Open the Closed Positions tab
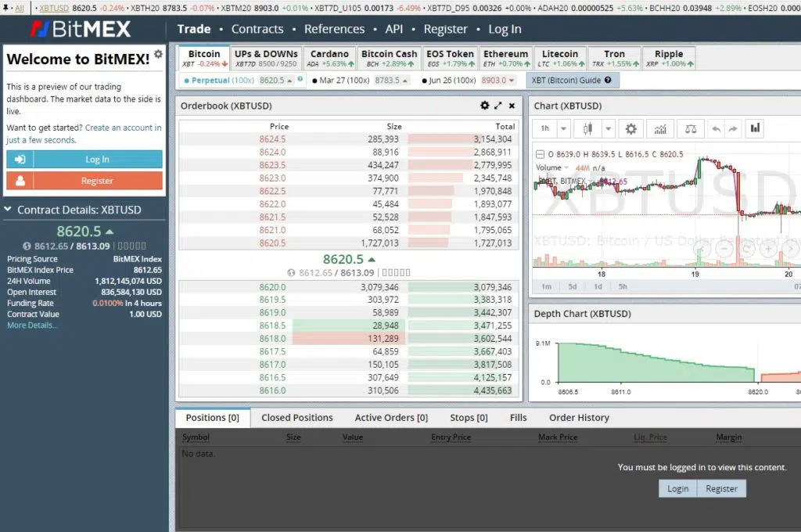Image resolution: width=801 pixels, height=532 pixels. point(297,418)
